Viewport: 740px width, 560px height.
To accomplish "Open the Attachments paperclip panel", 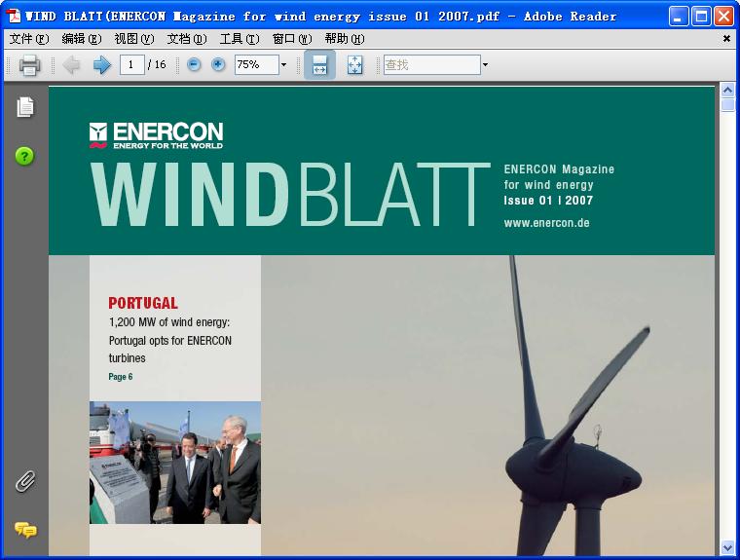I will [x=25, y=482].
